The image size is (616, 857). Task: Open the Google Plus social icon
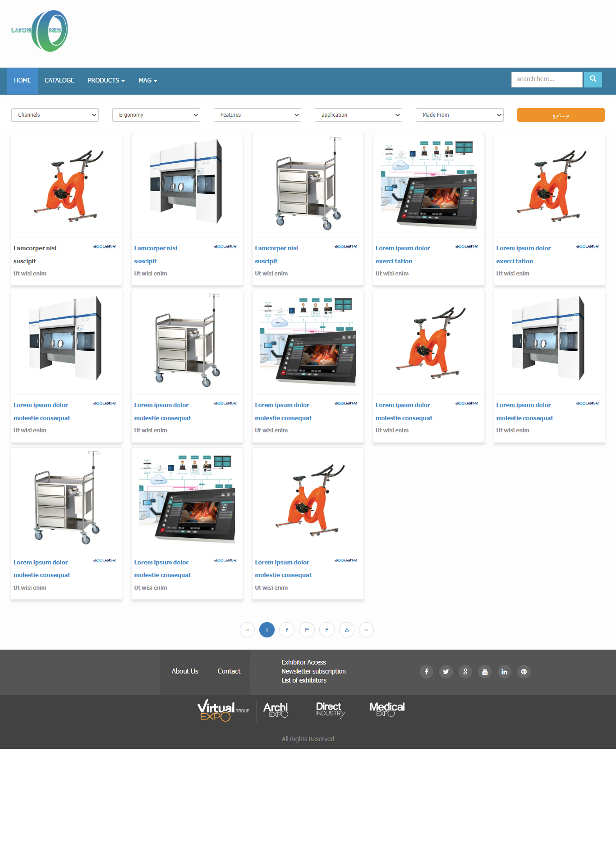click(x=465, y=672)
